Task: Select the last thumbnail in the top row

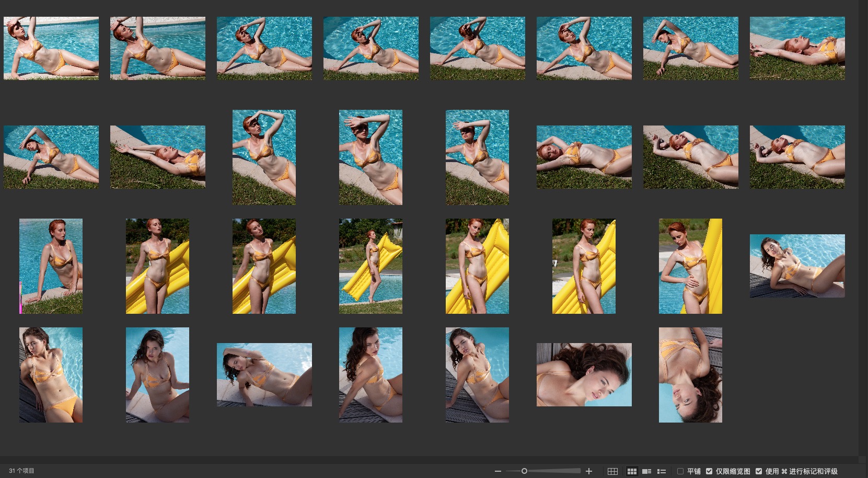Action: point(797,48)
